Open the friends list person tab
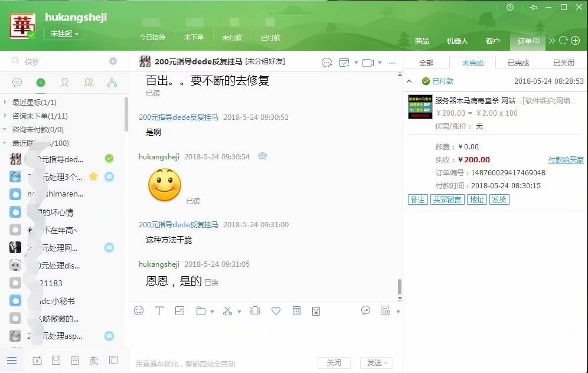 [64, 83]
